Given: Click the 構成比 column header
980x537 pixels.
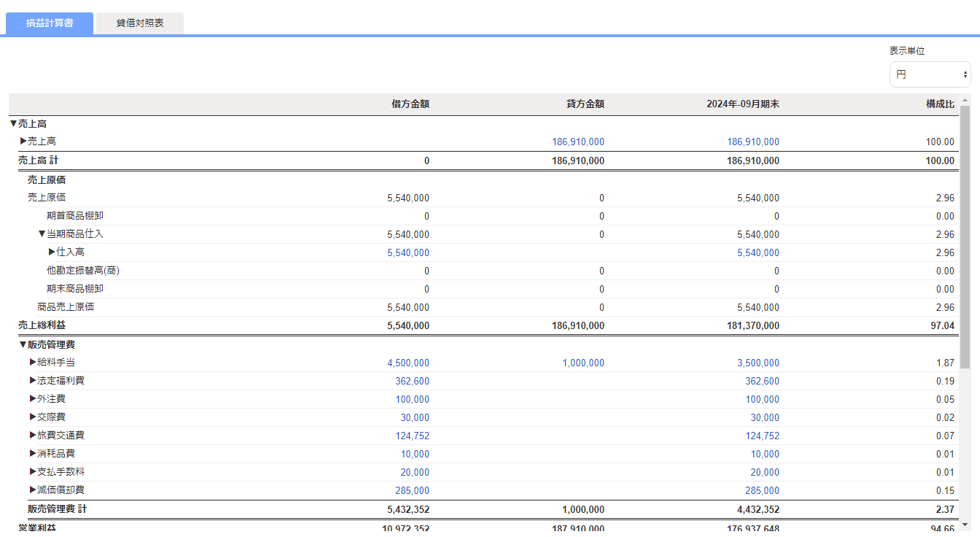Looking at the screenshot, I should 941,104.
